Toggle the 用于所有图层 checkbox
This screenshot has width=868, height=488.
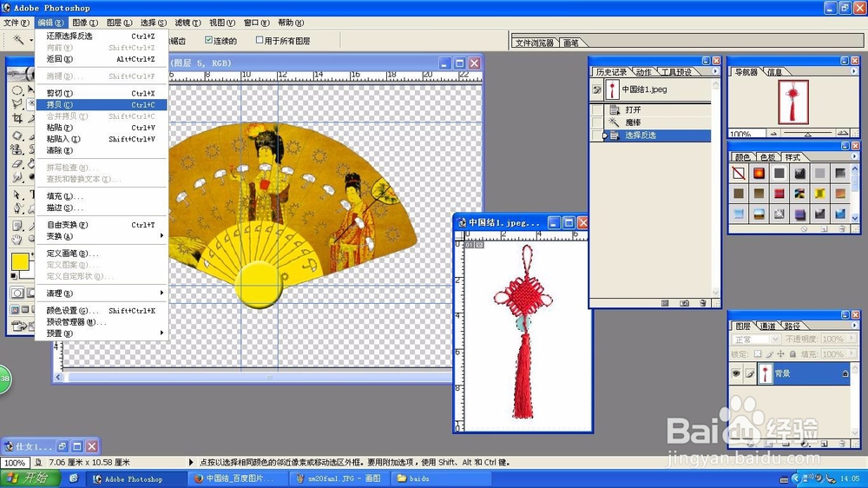point(259,40)
